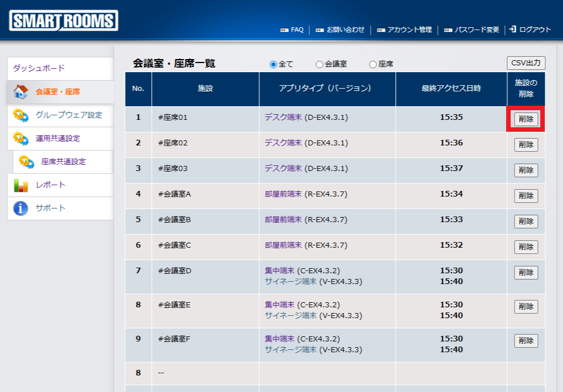Click the SMART ROOMS logo
Image resolution: width=563 pixels, height=392 pixels.
[x=63, y=21]
